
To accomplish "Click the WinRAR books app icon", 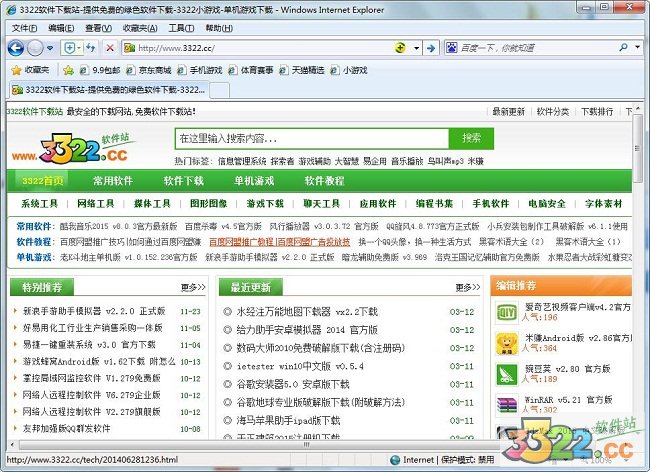I will coord(507,404).
